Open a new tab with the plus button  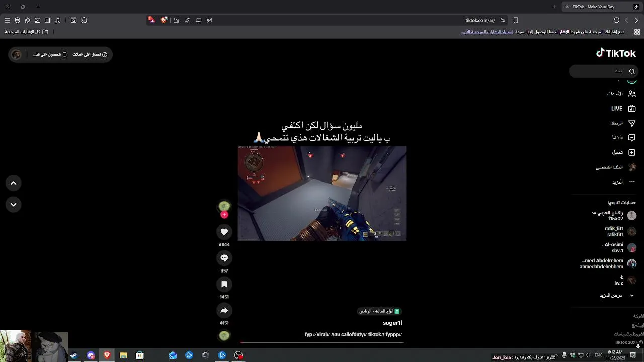[555, 7]
